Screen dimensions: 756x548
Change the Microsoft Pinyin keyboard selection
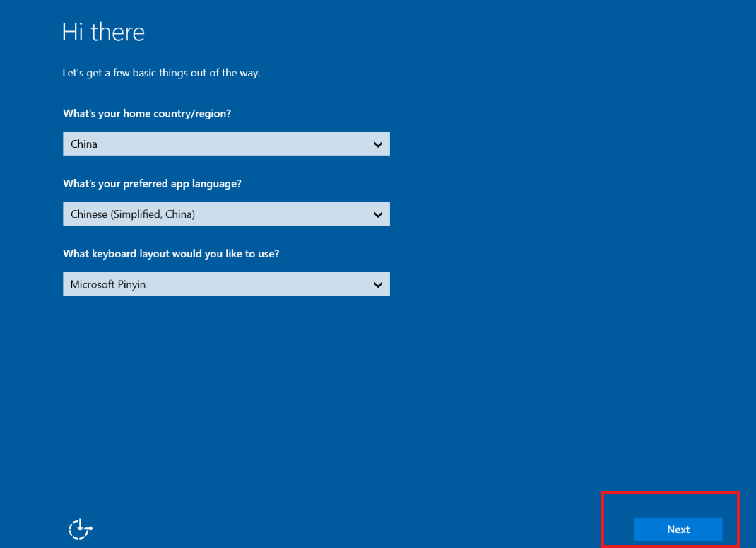tap(226, 284)
